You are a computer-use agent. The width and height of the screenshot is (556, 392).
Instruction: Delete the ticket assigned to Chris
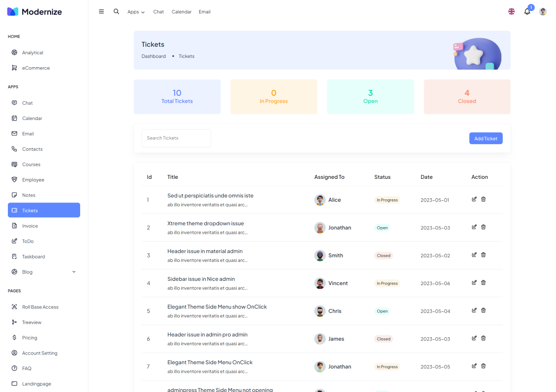(x=483, y=310)
